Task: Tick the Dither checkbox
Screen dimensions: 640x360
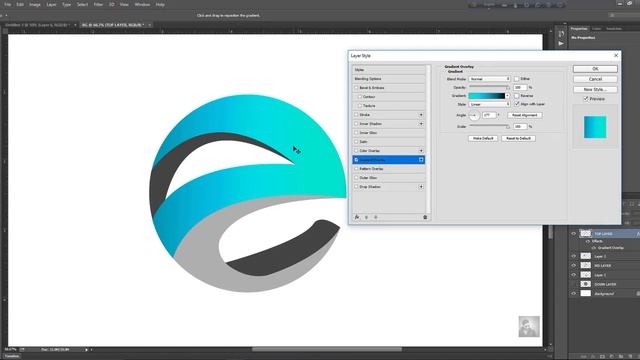Action: pyautogui.click(x=516, y=79)
